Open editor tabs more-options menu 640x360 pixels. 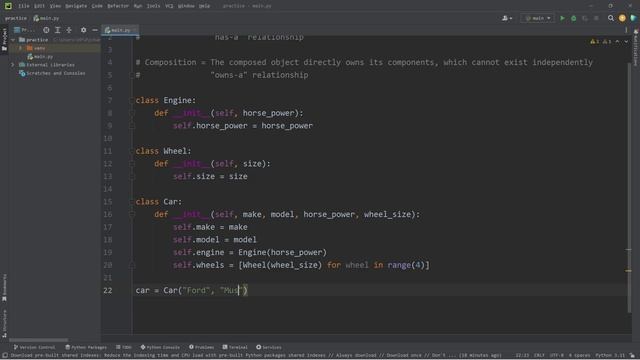point(626,30)
